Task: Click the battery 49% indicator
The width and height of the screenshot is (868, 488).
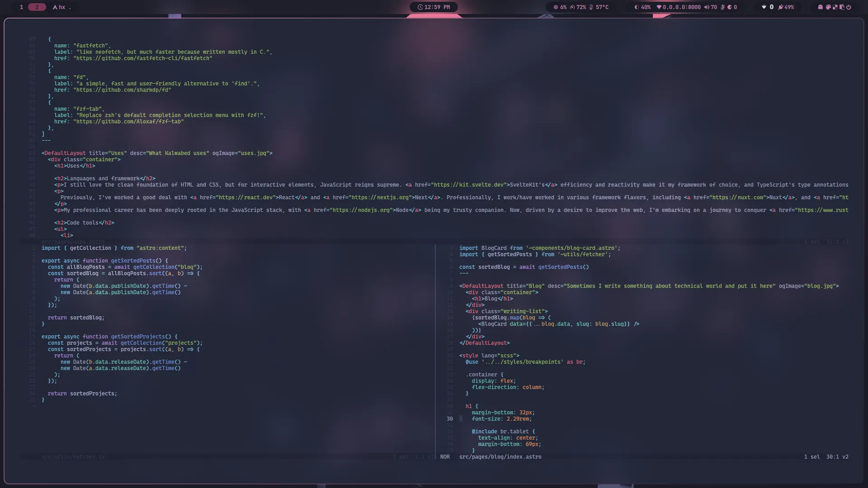Action: click(786, 7)
